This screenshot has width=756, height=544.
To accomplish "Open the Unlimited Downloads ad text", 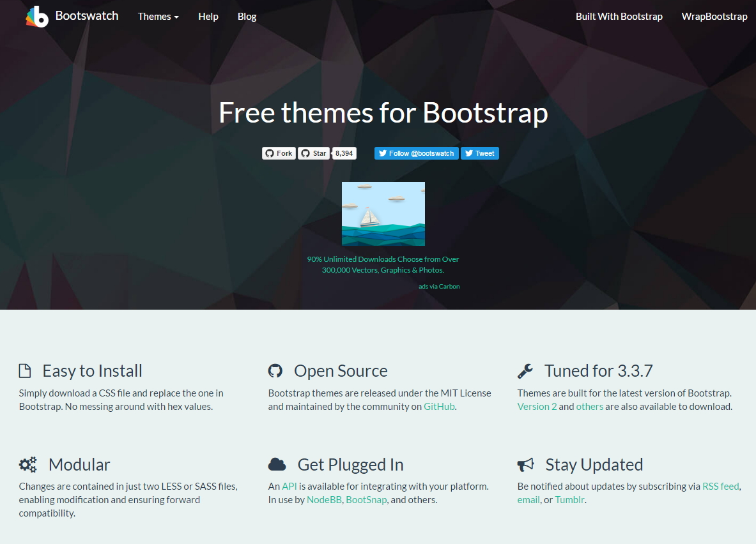I will tap(383, 264).
